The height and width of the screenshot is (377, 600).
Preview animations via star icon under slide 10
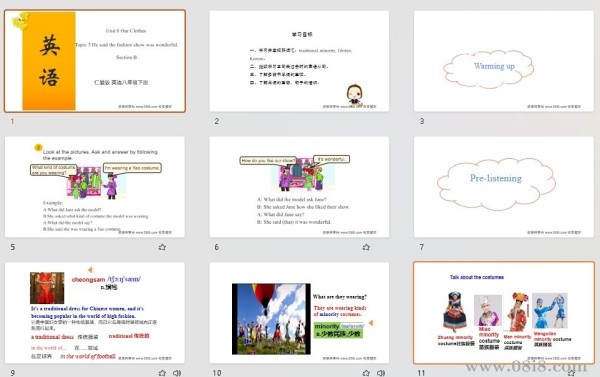[366, 373]
